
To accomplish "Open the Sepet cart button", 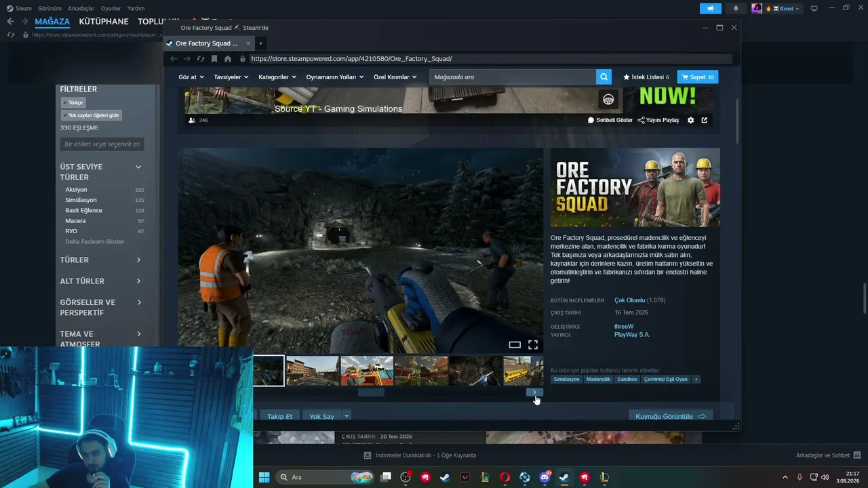I will (x=698, y=77).
